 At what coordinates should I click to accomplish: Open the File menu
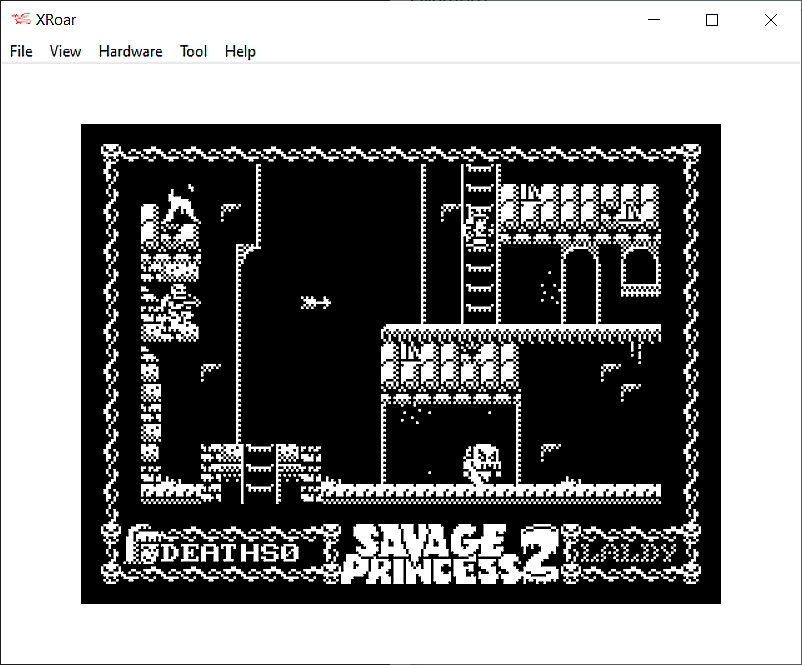click(21, 51)
